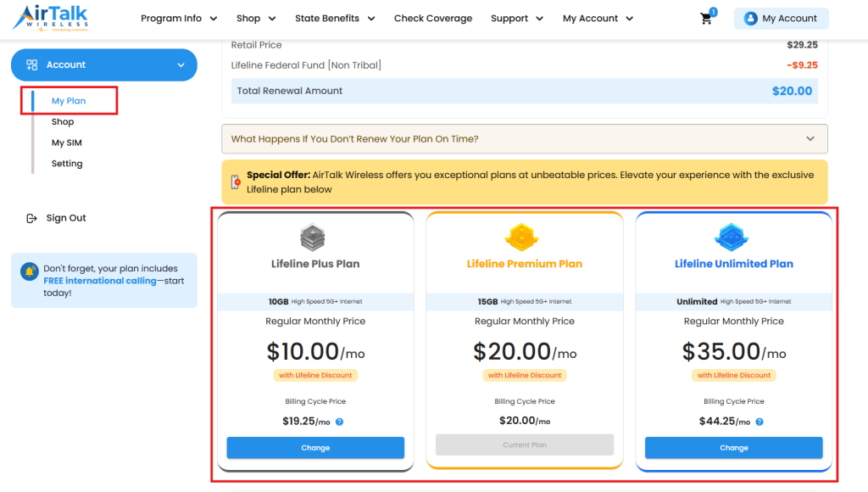The width and height of the screenshot is (868, 492).
Task: Open Setting in the sidebar
Action: [x=67, y=164]
